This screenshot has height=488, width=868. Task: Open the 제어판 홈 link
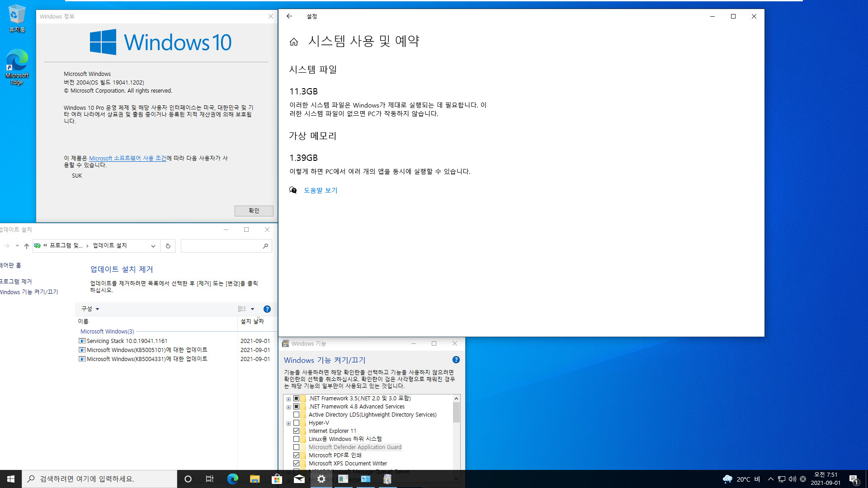coord(10,265)
